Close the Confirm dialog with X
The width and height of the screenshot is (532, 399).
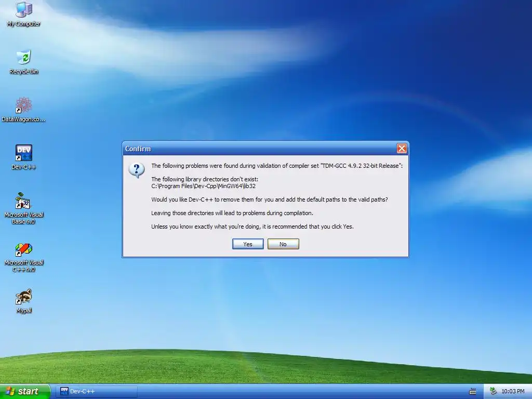pos(402,148)
